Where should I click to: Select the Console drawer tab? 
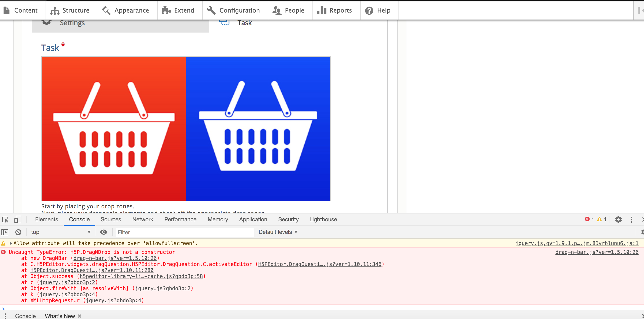pyautogui.click(x=26, y=316)
